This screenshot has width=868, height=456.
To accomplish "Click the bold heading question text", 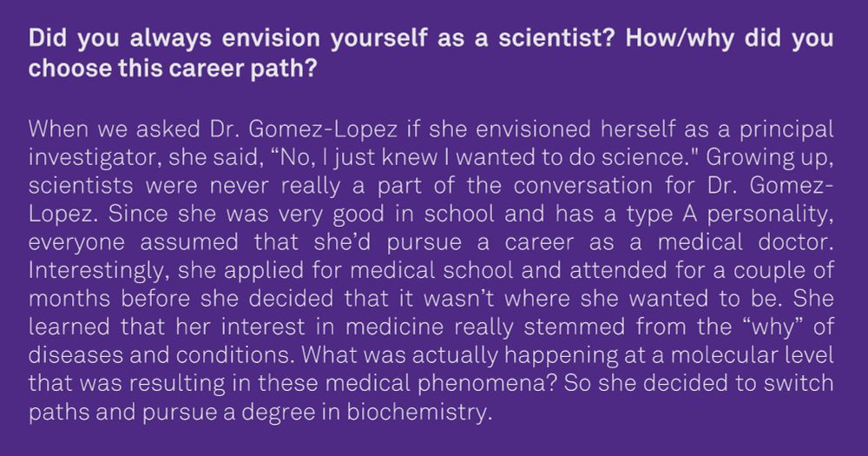I will (x=431, y=53).
